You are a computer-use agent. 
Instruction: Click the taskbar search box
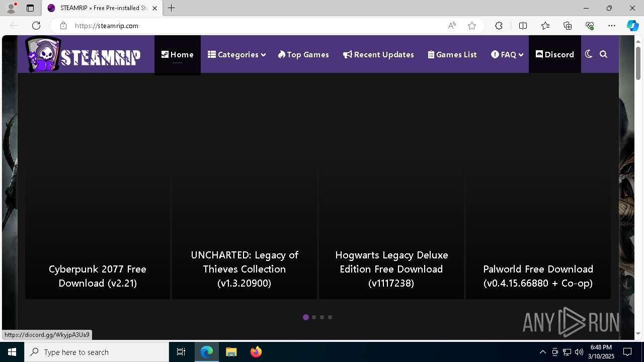97,352
